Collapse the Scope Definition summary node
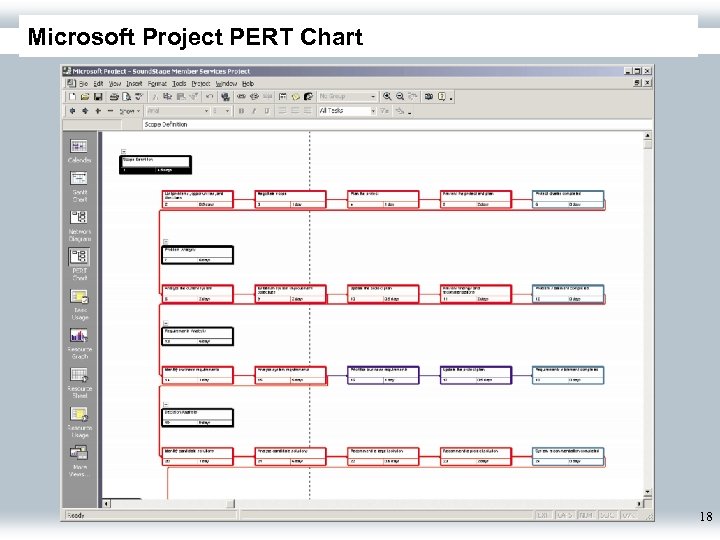The width and height of the screenshot is (720, 540). 124,151
